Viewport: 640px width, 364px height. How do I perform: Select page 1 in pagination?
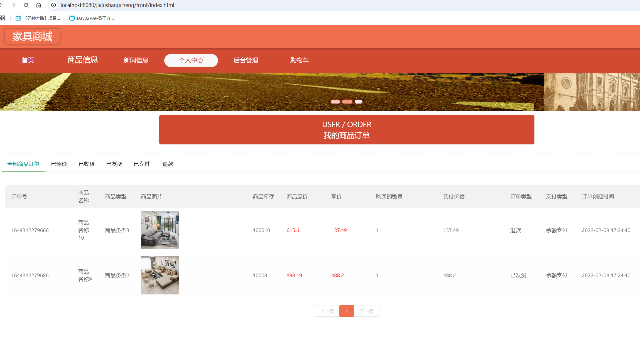pyautogui.click(x=347, y=311)
